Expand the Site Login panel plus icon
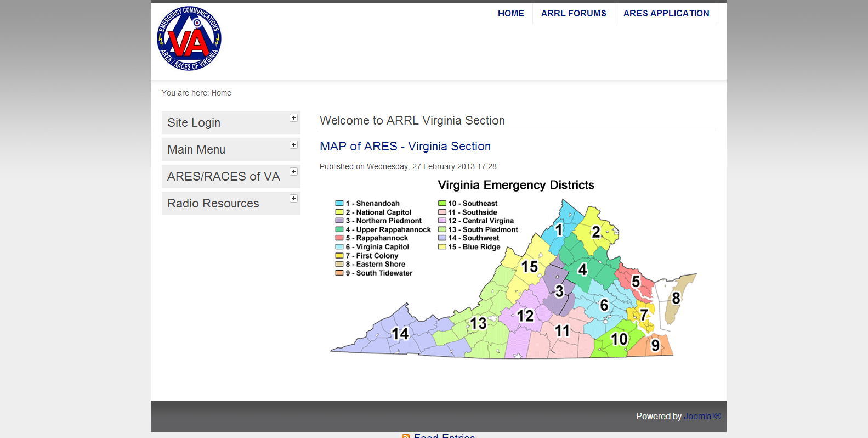 pyautogui.click(x=294, y=117)
